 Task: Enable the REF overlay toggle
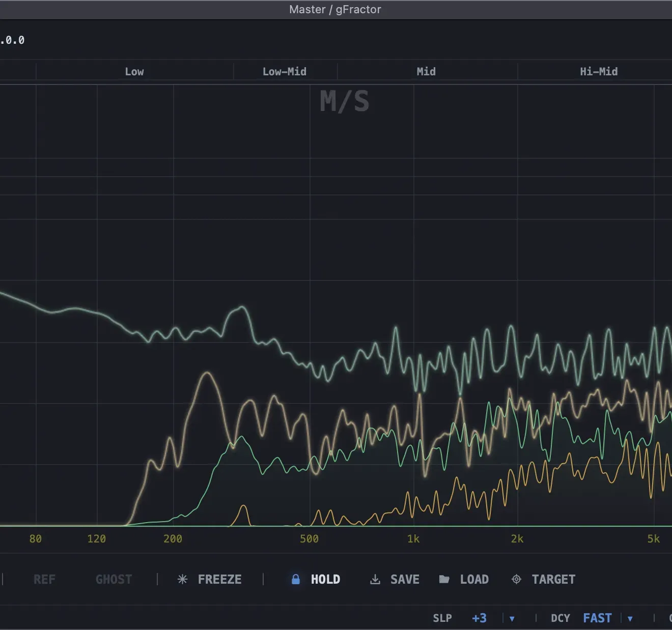click(x=44, y=579)
